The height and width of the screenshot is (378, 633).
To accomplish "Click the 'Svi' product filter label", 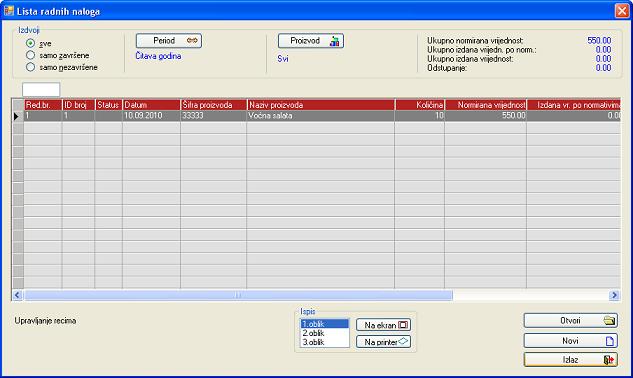I will [283, 59].
